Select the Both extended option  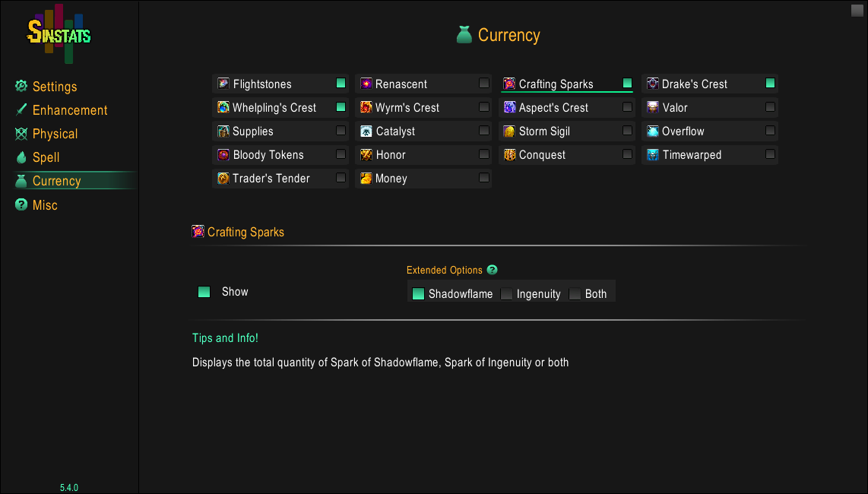[575, 294]
